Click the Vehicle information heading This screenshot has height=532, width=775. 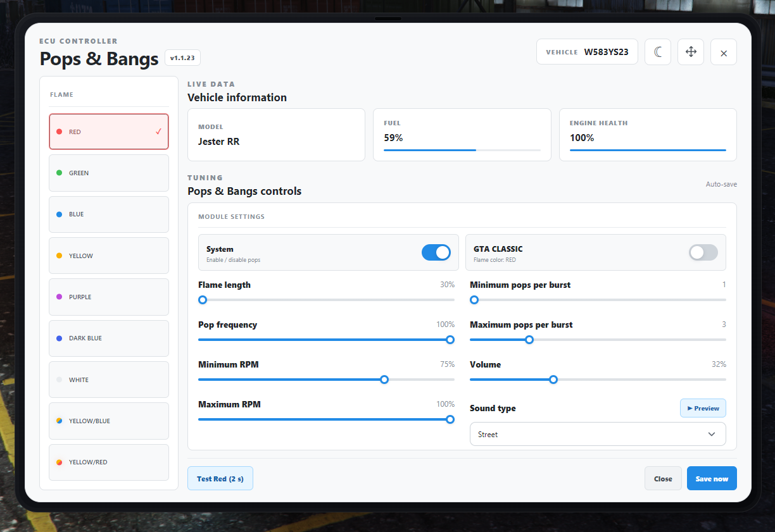pos(237,97)
